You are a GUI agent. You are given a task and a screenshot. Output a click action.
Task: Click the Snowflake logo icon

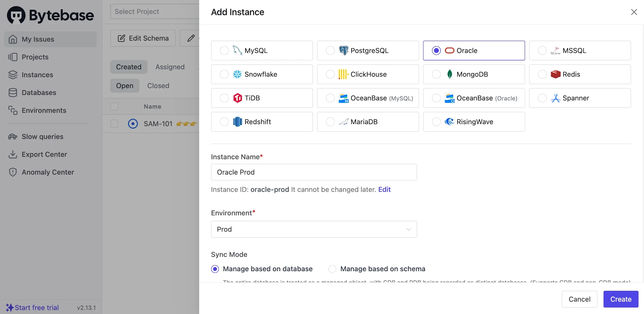[x=237, y=74]
